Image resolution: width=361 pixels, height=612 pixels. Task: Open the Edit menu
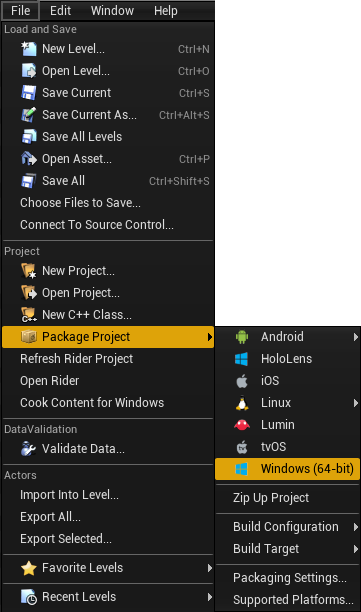click(x=60, y=11)
